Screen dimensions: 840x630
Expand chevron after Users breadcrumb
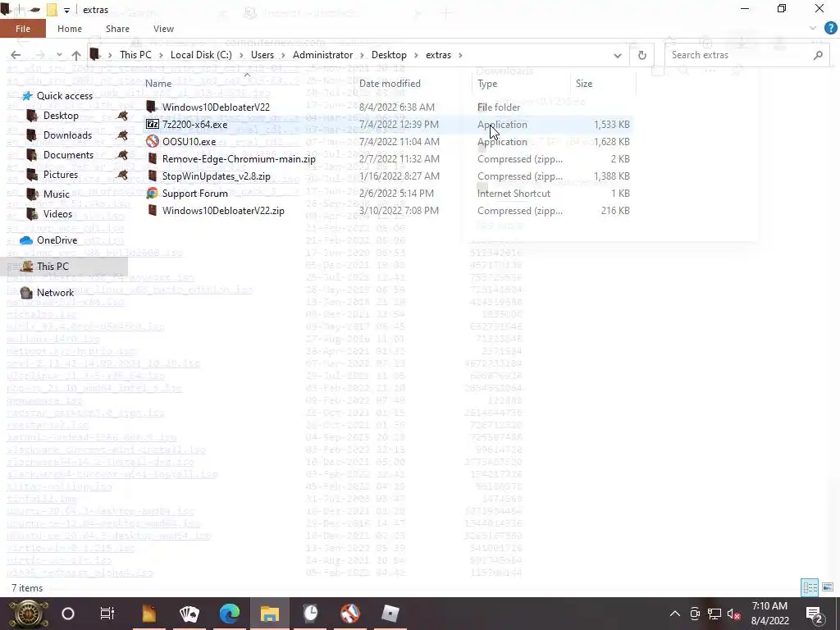[283, 55]
